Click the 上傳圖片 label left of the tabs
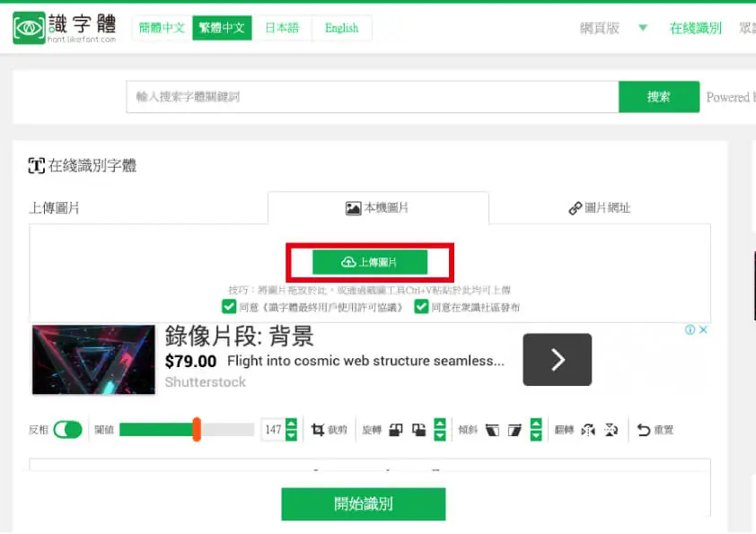The image size is (756, 534). (54, 208)
